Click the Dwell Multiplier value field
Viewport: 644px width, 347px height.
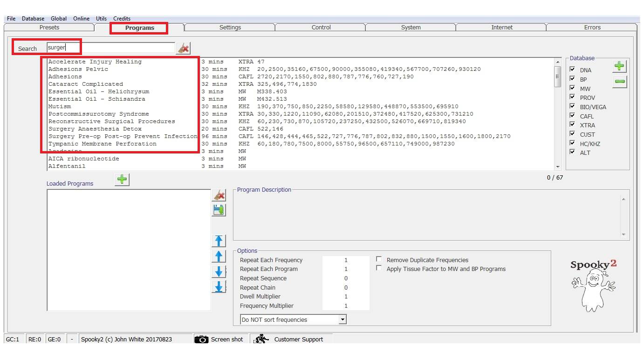(346, 297)
